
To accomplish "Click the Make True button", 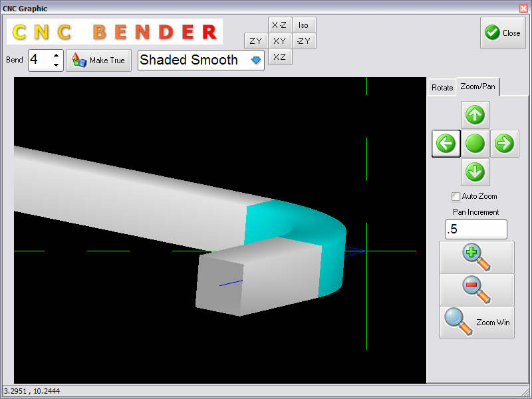I will coord(99,60).
